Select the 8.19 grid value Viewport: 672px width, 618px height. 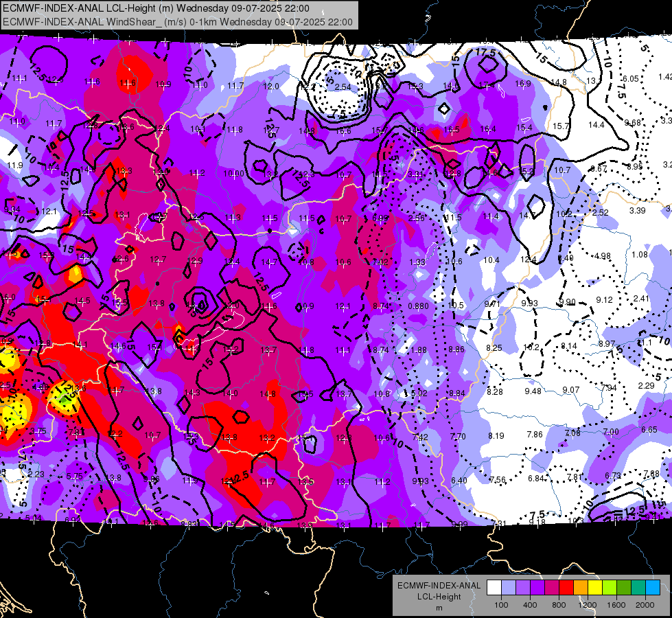(496, 436)
